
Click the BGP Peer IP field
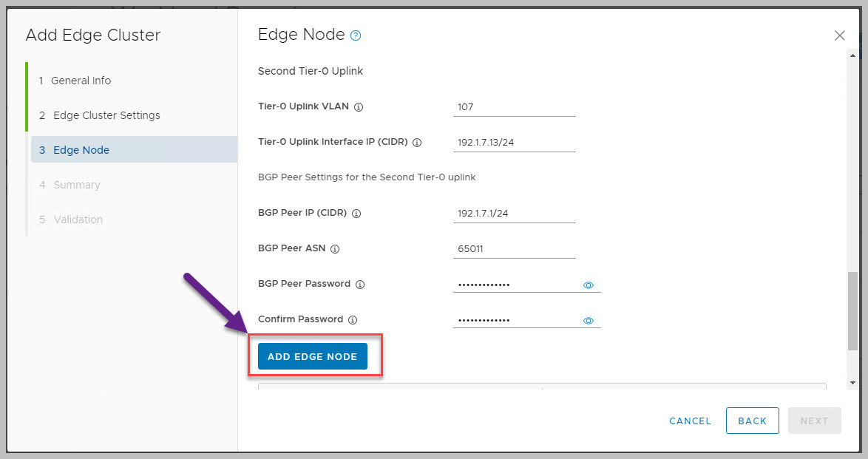[x=514, y=214]
